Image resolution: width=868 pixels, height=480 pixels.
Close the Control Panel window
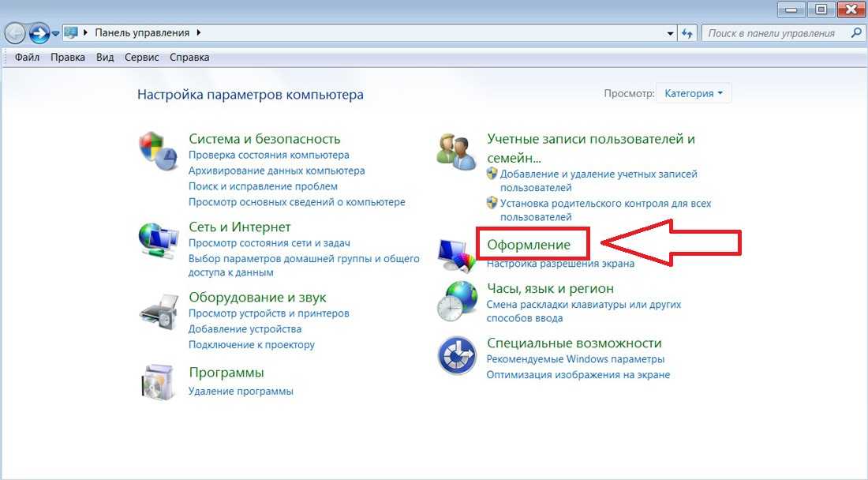851,9
